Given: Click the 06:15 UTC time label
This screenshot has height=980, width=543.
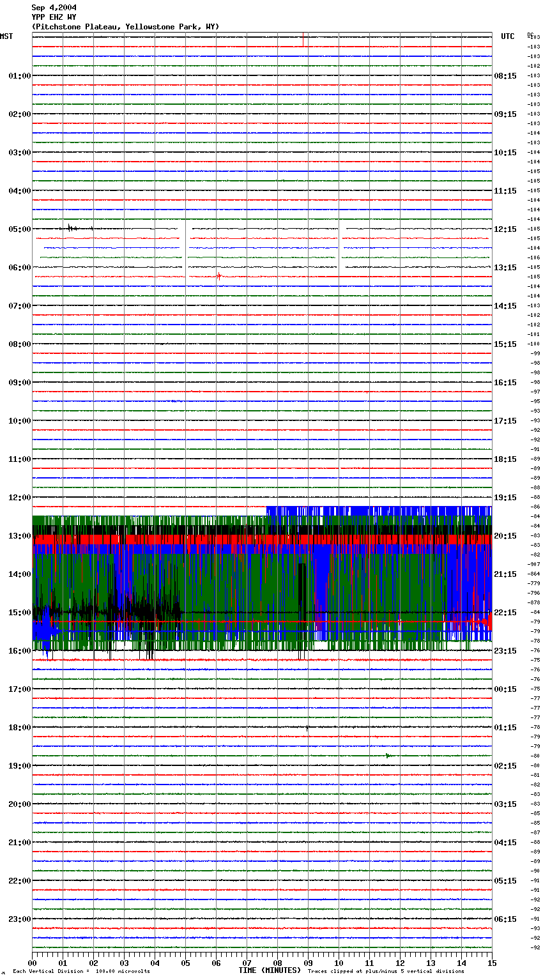Looking at the screenshot, I should pos(505,919).
